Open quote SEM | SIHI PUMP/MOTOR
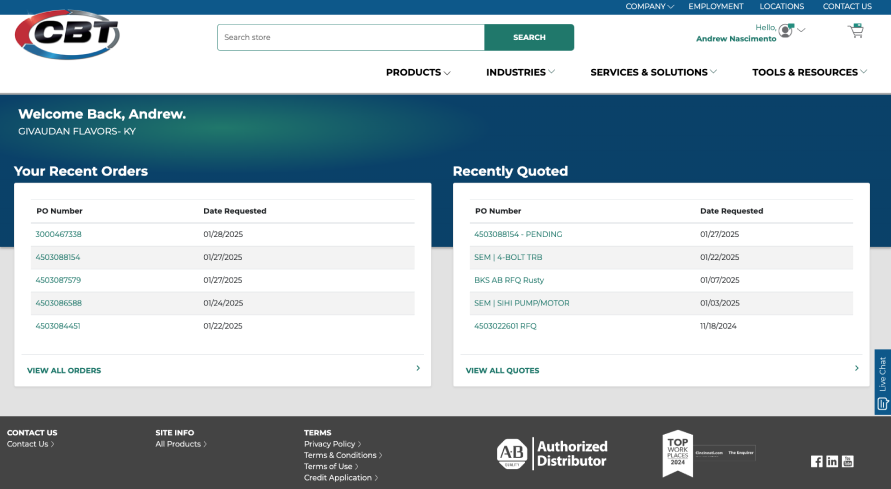This screenshot has height=489, width=891. click(x=522, y=303)
